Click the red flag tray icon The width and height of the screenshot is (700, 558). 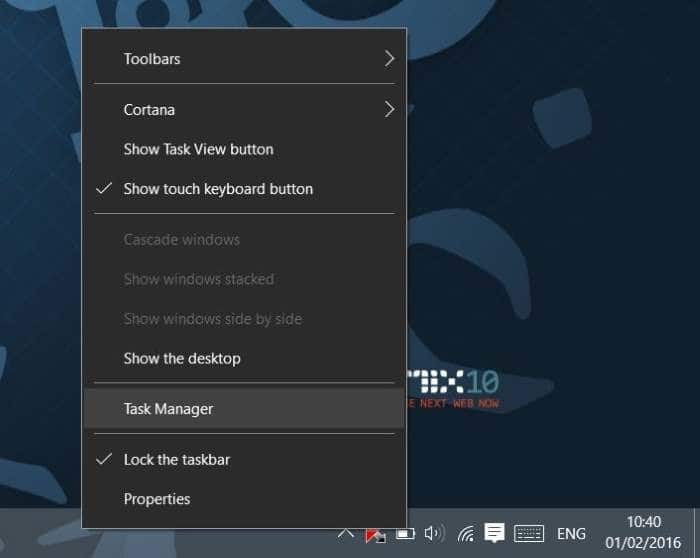[375, 535]
